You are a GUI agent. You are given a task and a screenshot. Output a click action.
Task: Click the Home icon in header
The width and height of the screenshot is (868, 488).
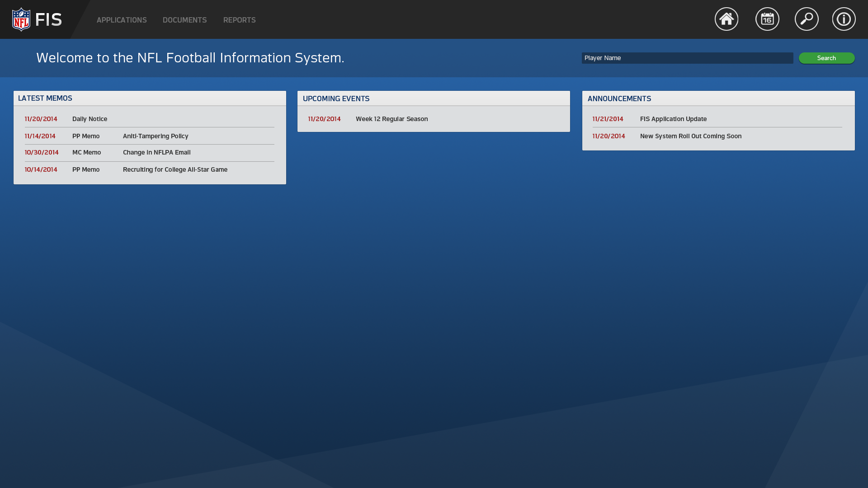(726, 19)
